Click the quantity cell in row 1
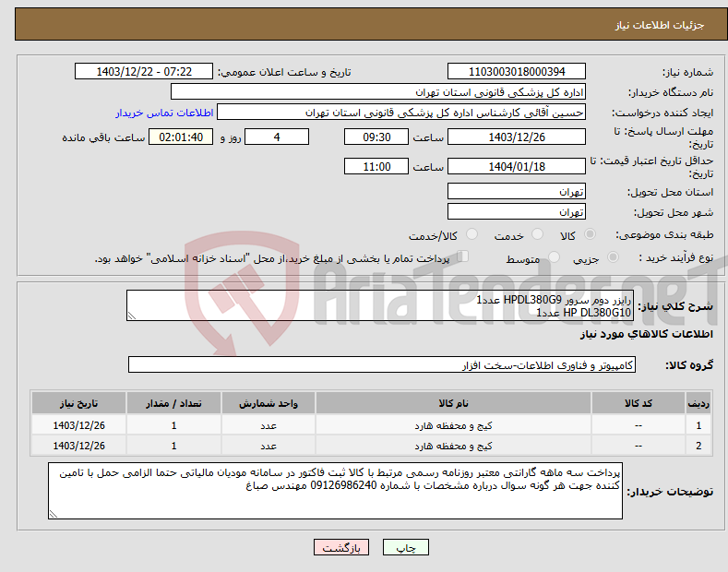The image size is (728, 572). pos(173,425)
